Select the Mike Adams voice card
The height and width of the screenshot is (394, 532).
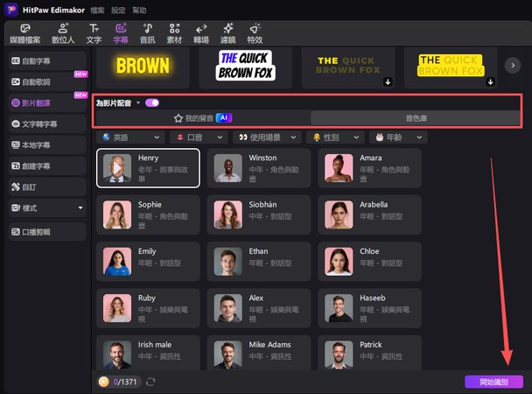[x=259, y=353]
